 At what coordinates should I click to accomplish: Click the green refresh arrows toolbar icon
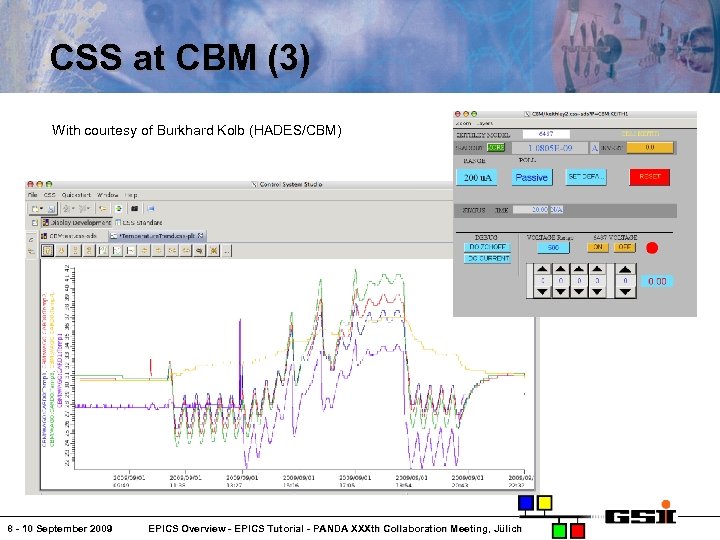coord(118,209)
